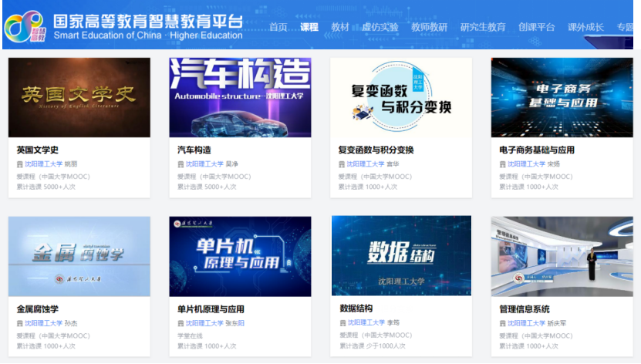The image size is (641, 364).
Task: Click the 汽车构造 course title
Action: click(x=194, y=150)
